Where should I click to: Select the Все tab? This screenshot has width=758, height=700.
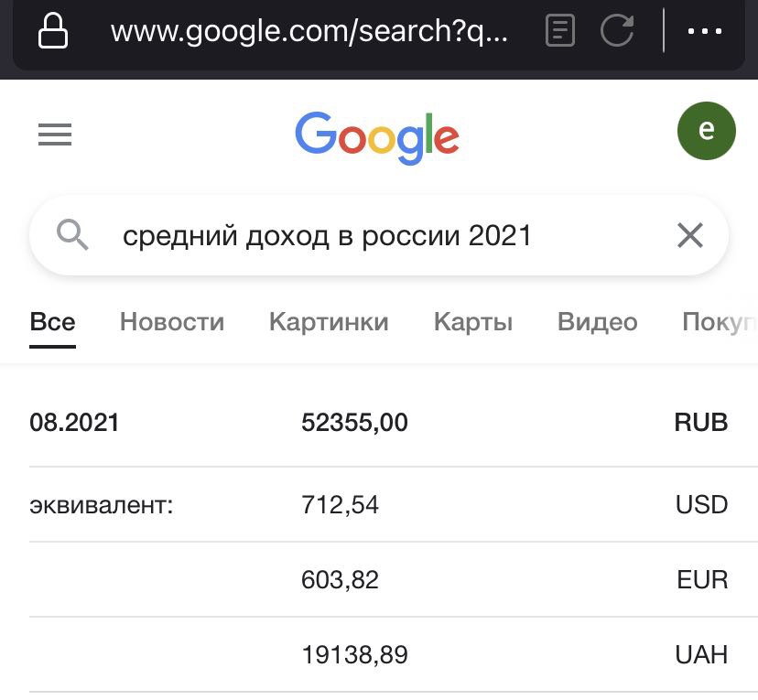click(52, 322)
